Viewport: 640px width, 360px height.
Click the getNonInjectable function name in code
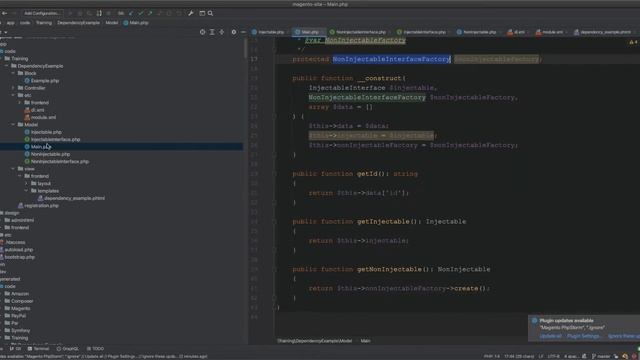pos(389,269)
